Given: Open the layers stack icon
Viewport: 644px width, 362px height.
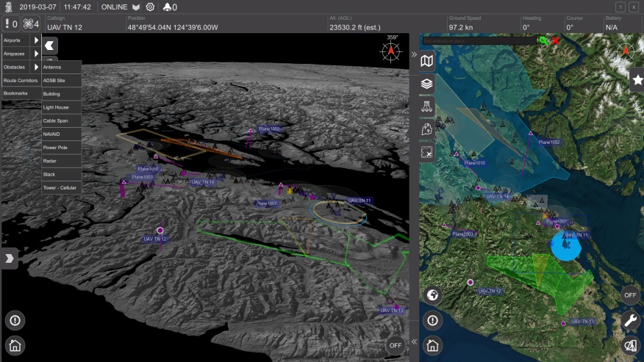Looking at the screenshot, I should (427, 84).
